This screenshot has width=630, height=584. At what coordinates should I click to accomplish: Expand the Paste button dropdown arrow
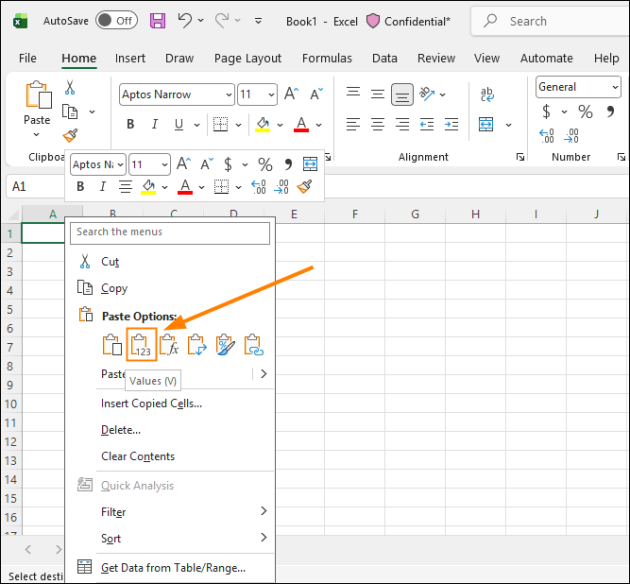[37, 135]
